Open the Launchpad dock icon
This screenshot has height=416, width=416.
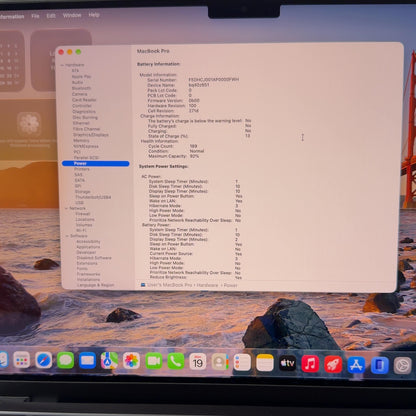[22, 360]
